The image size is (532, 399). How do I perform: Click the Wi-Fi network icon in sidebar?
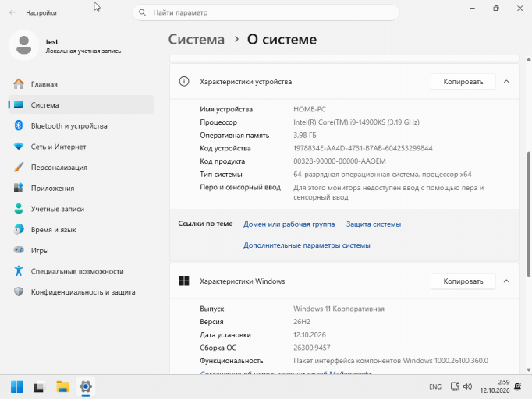click(19, 147)
